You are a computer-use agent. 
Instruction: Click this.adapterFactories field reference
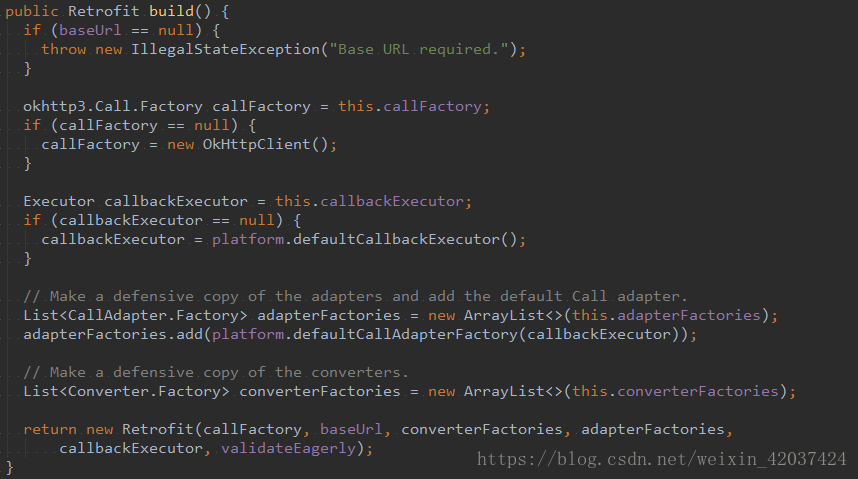point(666,315)
